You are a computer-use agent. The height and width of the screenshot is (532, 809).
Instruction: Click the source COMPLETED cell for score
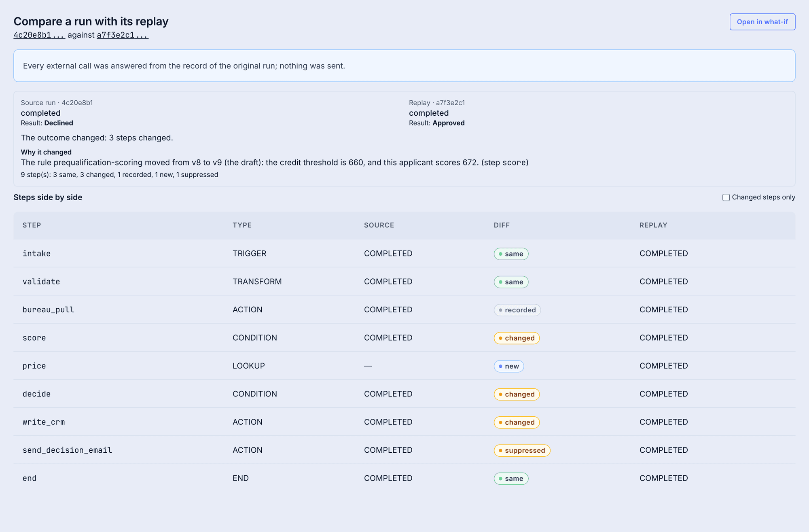pos(388,338)
